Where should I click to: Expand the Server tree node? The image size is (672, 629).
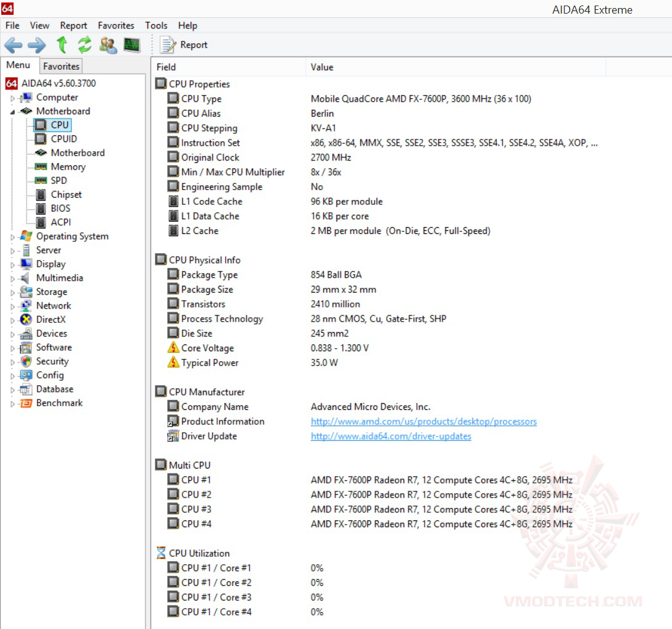12,251
